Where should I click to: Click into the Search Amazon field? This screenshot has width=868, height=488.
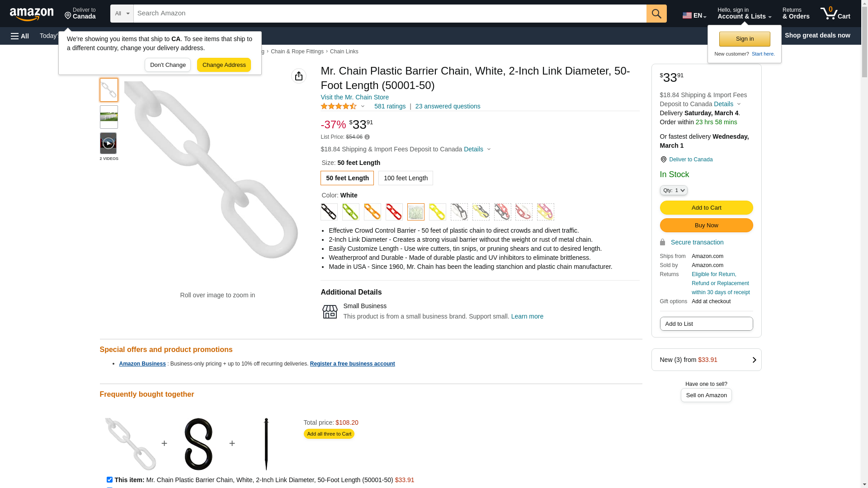[390, 14]
